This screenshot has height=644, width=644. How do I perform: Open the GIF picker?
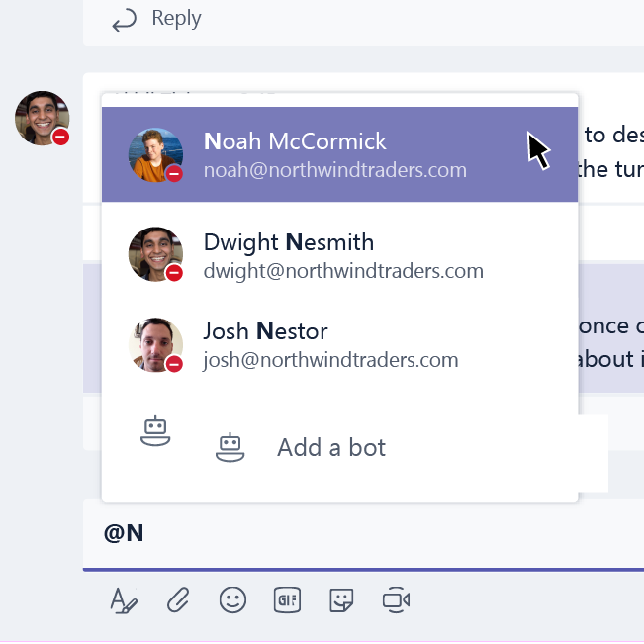[x=287, y=599]
